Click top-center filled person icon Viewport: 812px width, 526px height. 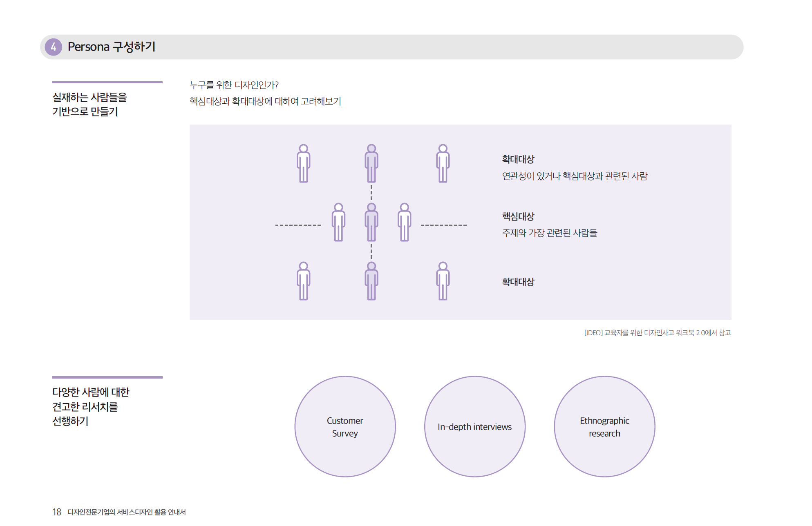pos(371,163)
